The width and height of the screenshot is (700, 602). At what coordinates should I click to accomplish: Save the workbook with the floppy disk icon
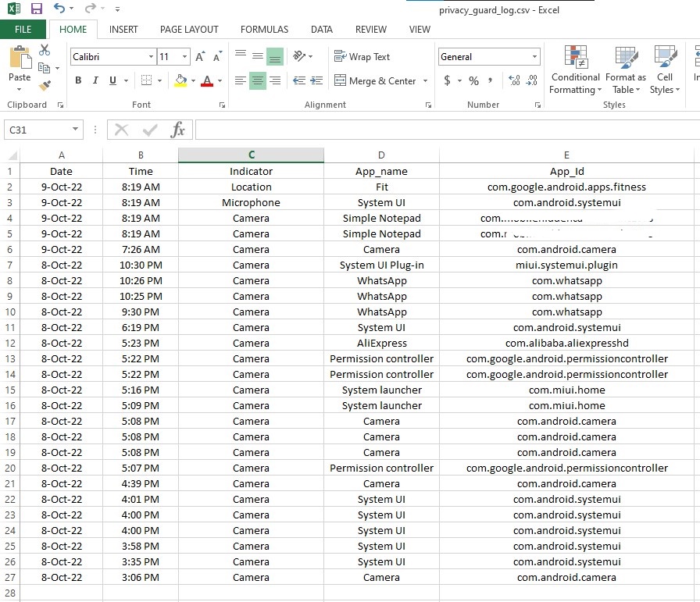[36, 9]
